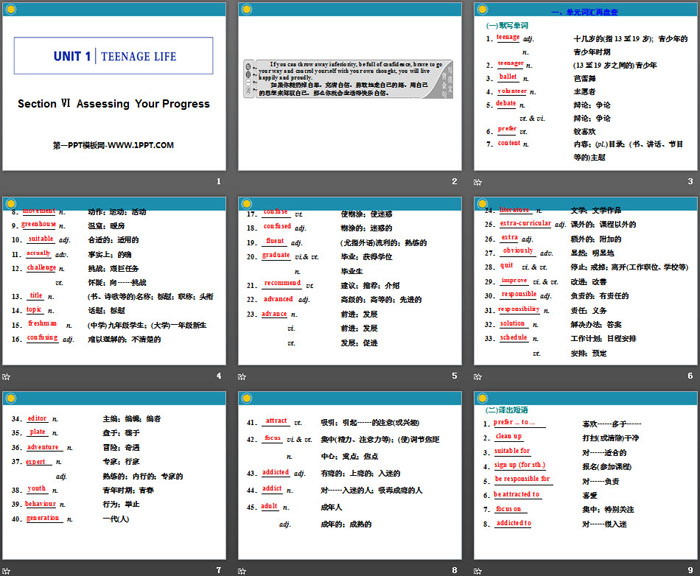Choose the slide 6 thumbnail containing 'extra-curricular'
Screen dimensions: 700x576
click(x=585, y=280)
